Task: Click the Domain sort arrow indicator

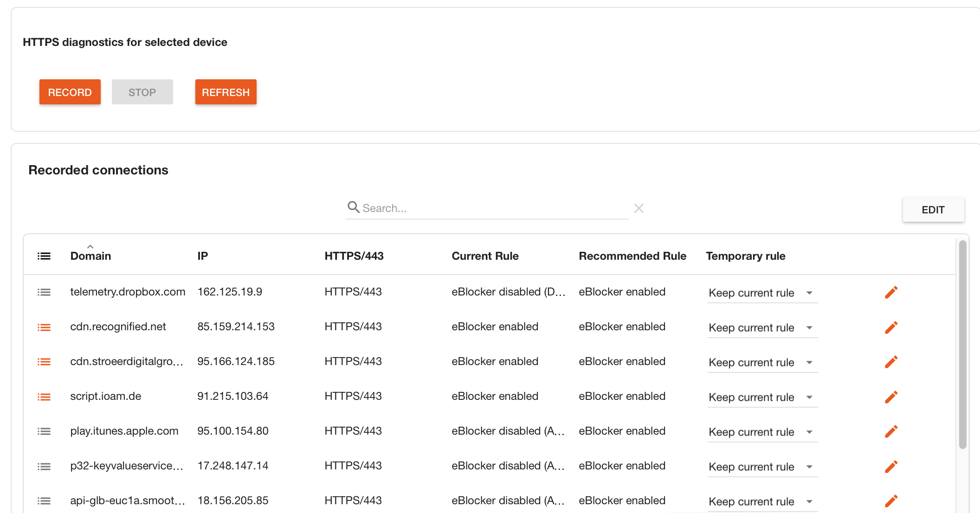Action: point(90,247)
